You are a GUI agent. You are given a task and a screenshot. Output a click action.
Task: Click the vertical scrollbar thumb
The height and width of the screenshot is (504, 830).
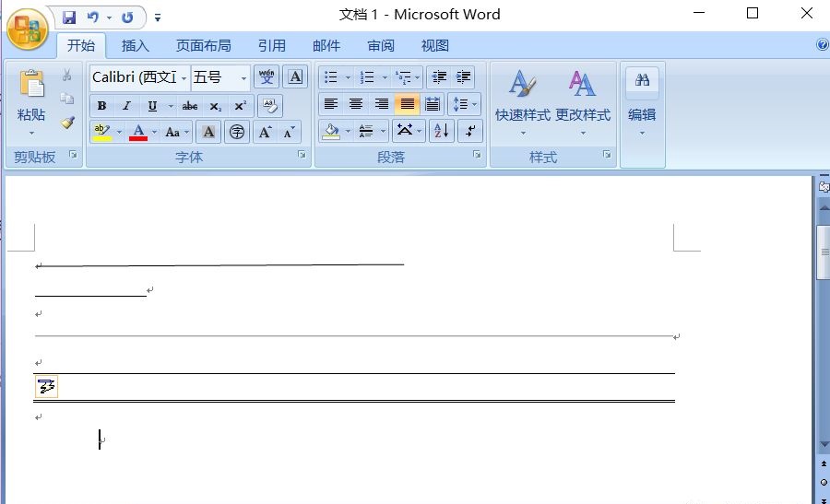click(x=823, y=249)
